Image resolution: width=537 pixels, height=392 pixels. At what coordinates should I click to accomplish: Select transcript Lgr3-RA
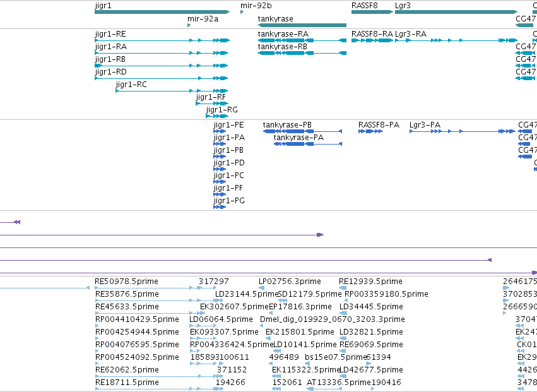coord(456,40)
